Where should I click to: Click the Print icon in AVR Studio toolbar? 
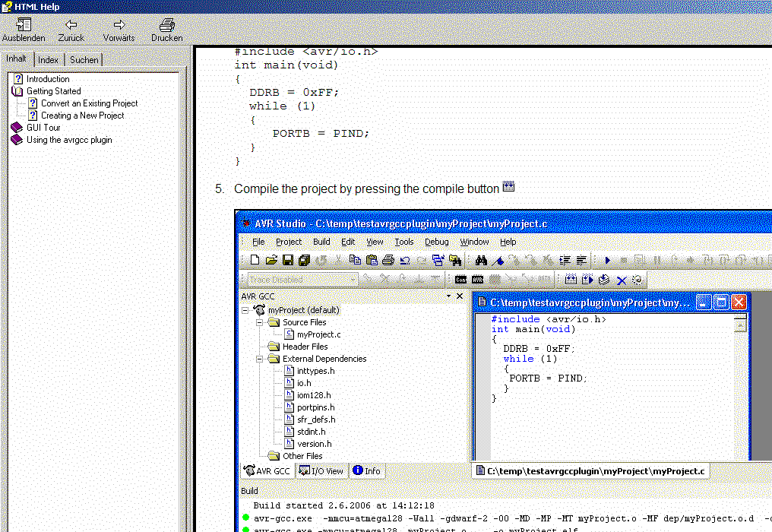click(388, 260)
